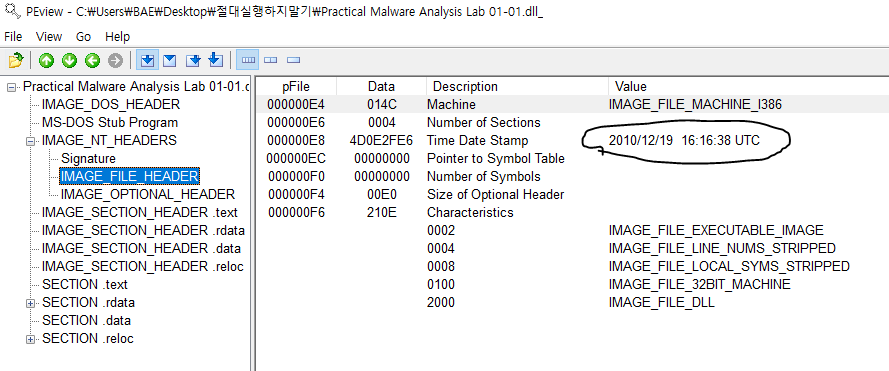
Task: Click the blue envelope-shaped view icon
Action: (x=170, y=60)
